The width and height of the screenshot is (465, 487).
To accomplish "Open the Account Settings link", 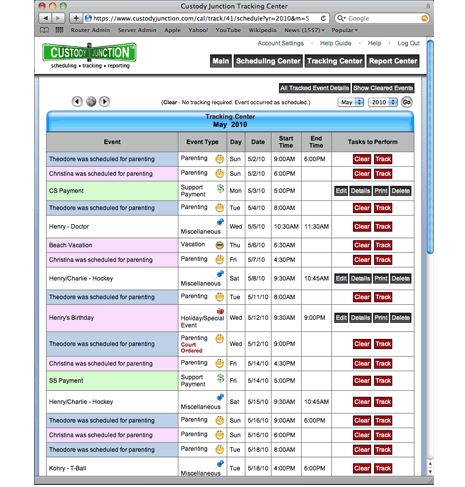I will click(x=281, y=43).
